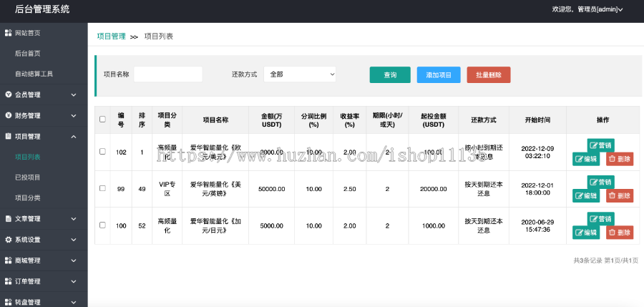Click the 商城管理 icon in sidebar
Image resolution: width=644 pixels, height=307 pixels.
point(8,260)
